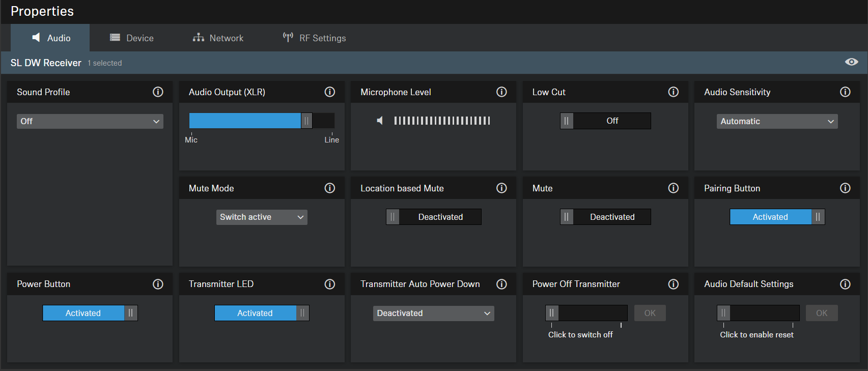Open the Audio Sensitivity Automatic dropdown

click(777, 121)
